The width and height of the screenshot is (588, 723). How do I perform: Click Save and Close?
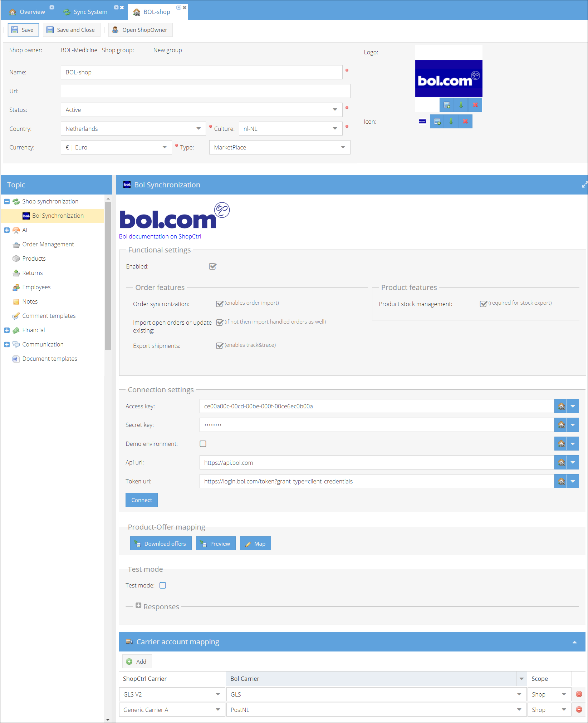tap(72, 30)
